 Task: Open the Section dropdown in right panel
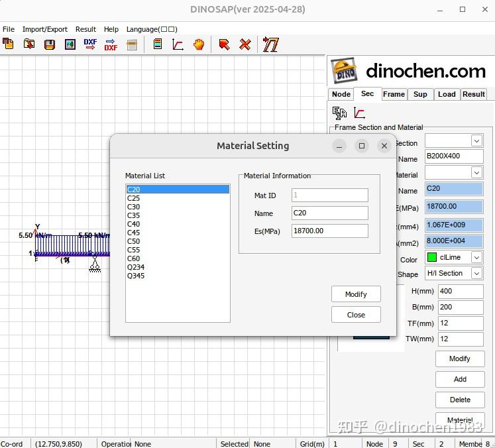(x=476, y=140)
